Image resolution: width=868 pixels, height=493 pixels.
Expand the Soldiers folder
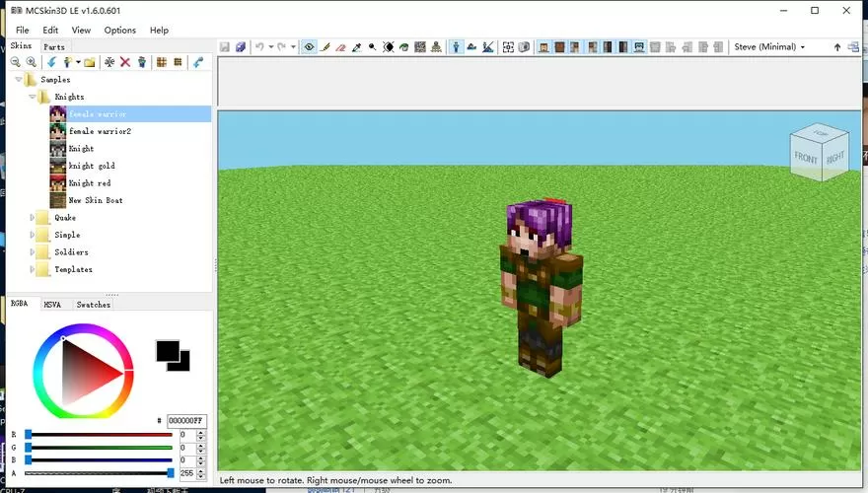point(32,252)
